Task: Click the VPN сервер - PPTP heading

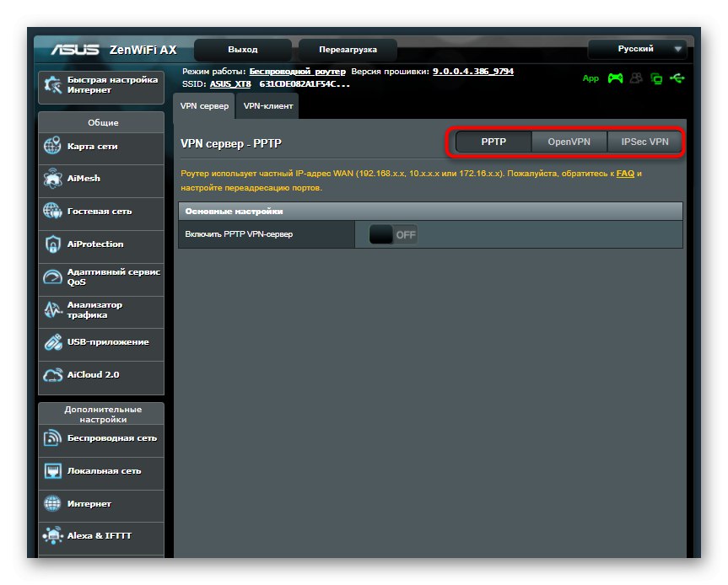Action: pyautogui.click(x=231, y=143)
